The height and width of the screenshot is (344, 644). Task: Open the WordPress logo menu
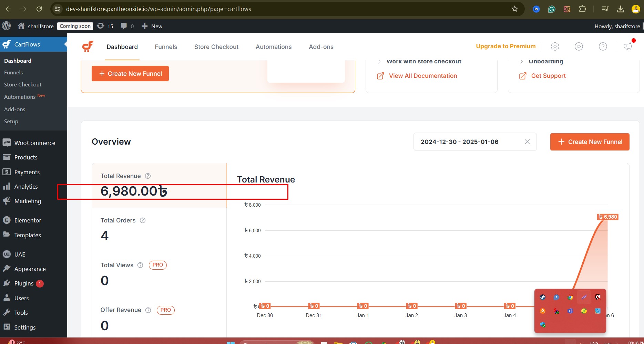[x=7, y=26]
